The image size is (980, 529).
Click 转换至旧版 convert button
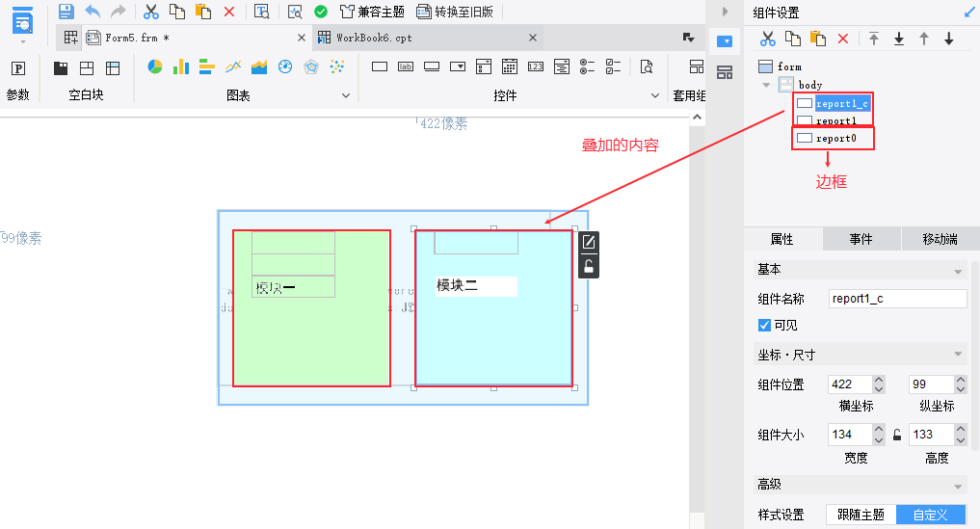coord(455,12)
